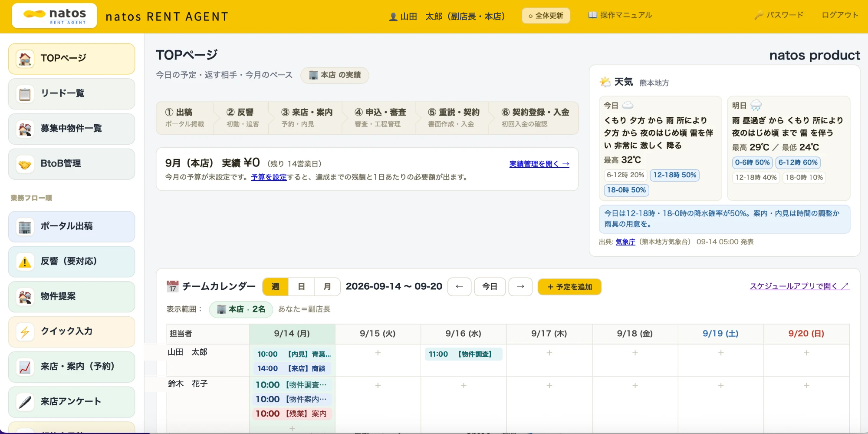
Task: Open the 来店・案内（予約）chart icon
Action: [25, 368]
